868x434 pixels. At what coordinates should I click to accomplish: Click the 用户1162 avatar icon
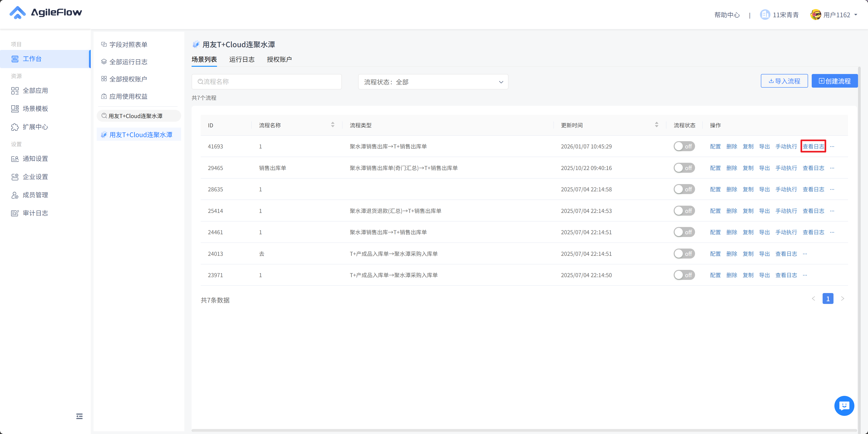point(815,15)
